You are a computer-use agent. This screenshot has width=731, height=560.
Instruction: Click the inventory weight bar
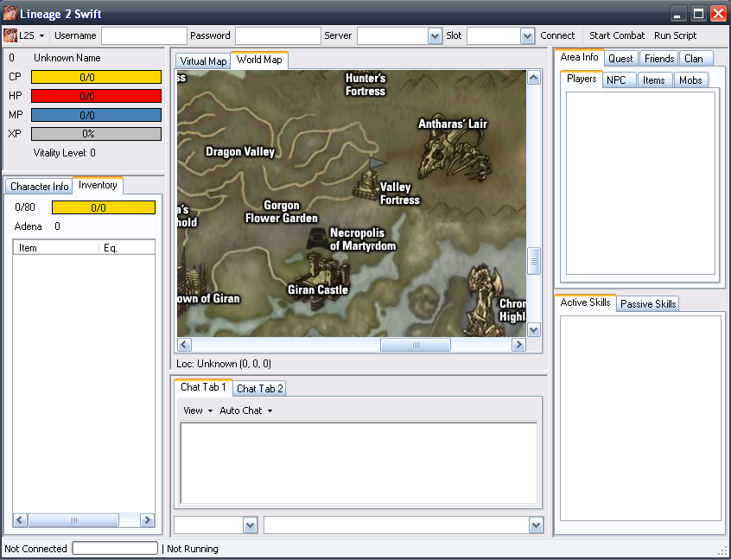[x=104, y=207]
